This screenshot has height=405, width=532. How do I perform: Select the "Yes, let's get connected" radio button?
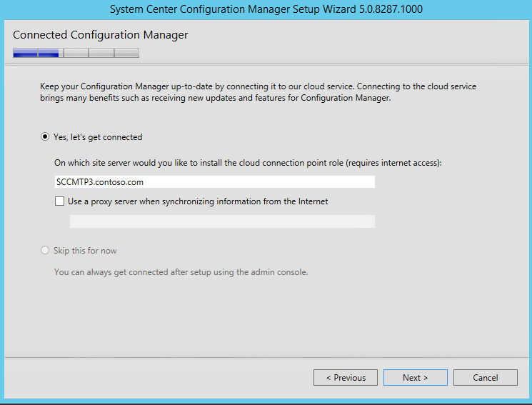click(x=45, y=137)
